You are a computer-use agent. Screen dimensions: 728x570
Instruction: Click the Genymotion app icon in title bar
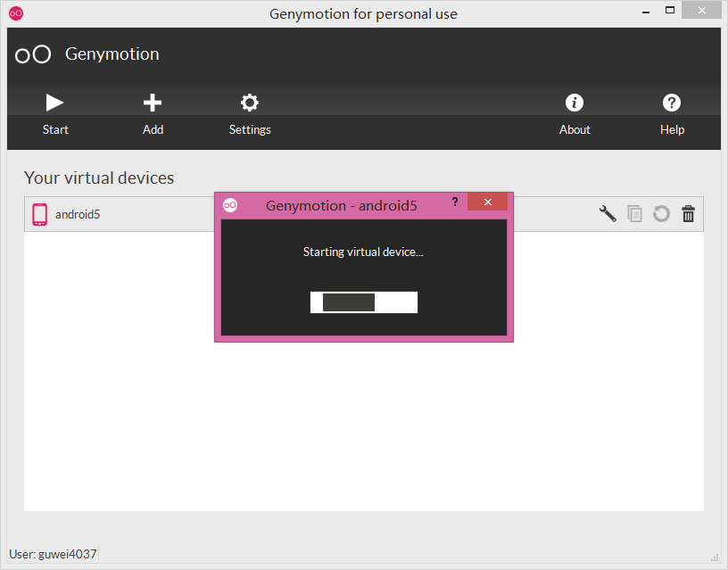16,13
